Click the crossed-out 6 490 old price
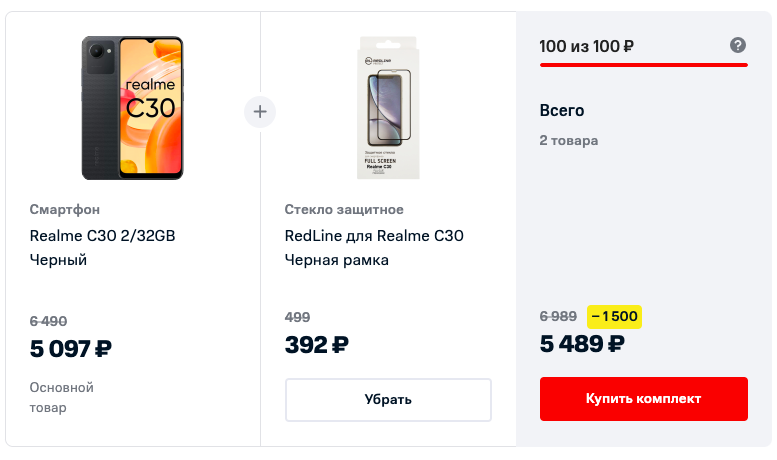 (49, 321)
